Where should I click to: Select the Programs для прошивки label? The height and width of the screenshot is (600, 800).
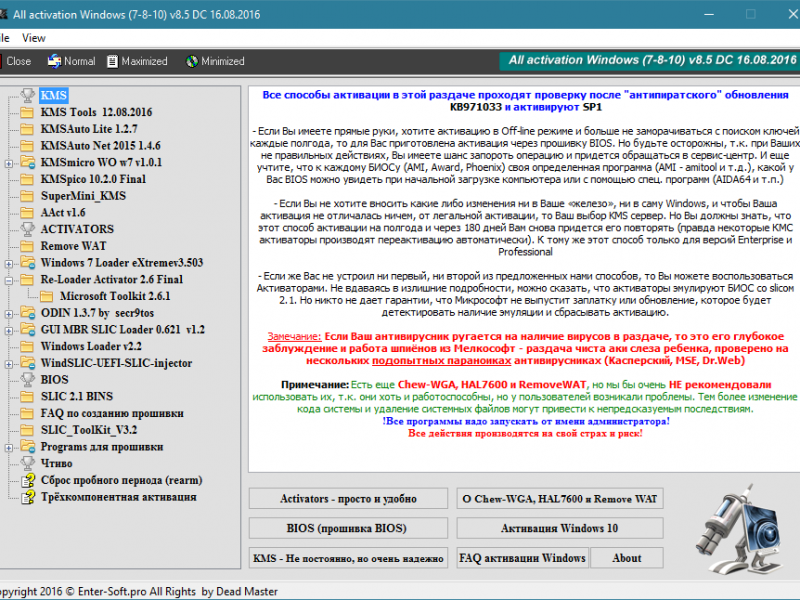[102, 447]
